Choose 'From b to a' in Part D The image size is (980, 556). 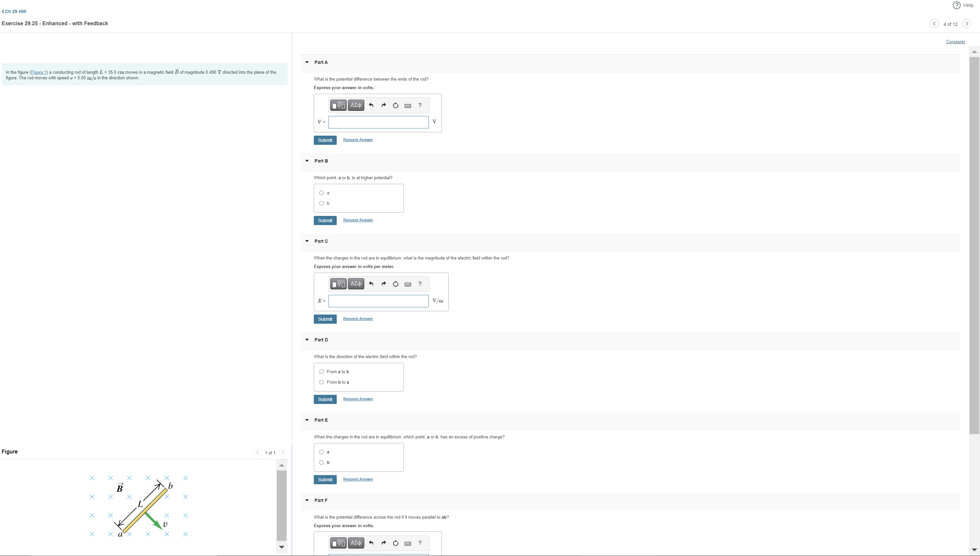[x=321, y=383]
